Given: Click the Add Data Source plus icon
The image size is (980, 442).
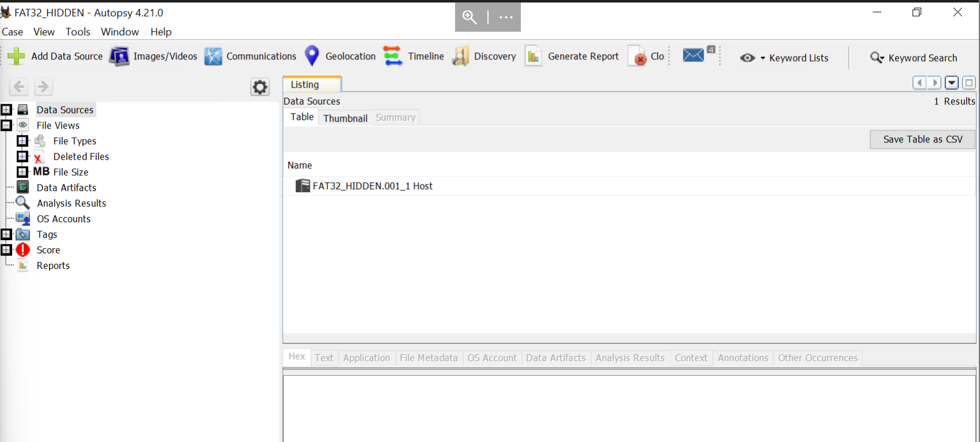Looking at the screenshot, I should (16, 56).
